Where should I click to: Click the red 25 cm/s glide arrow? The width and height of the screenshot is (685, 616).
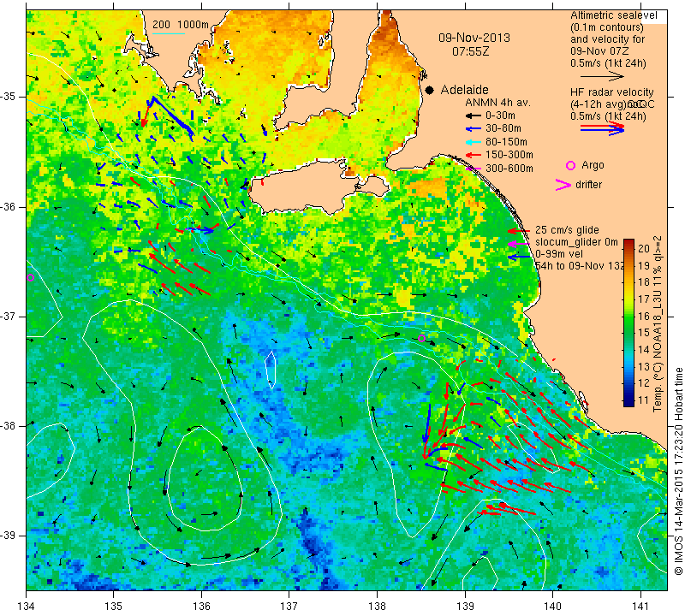click(x=519, y=230)
